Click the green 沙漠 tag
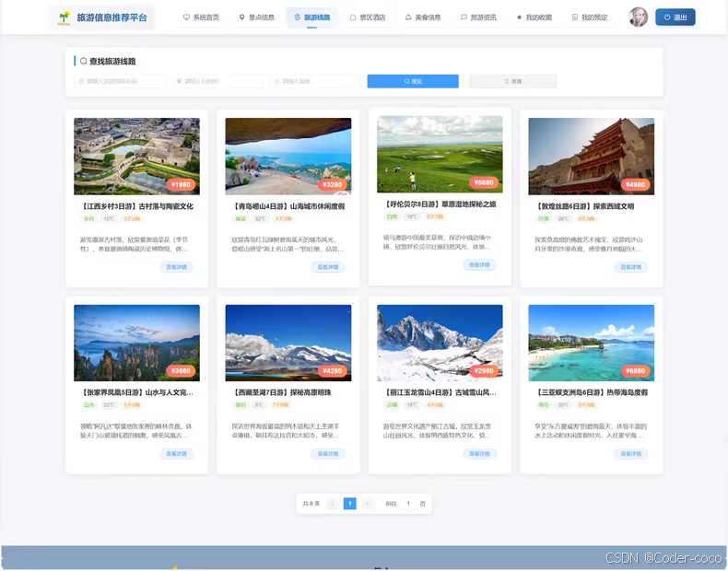The height and width of the screenshot is (571, 728). point(543,219)
